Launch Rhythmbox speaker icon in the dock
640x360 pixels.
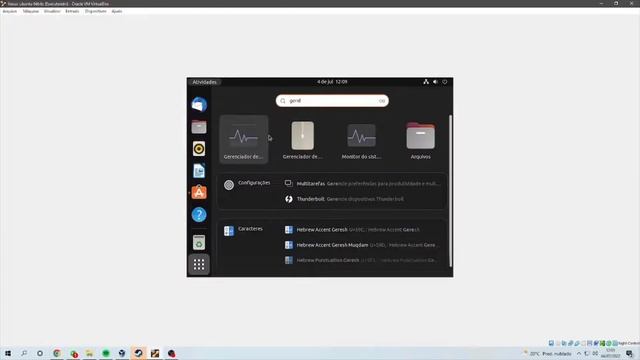pos(199,149)
